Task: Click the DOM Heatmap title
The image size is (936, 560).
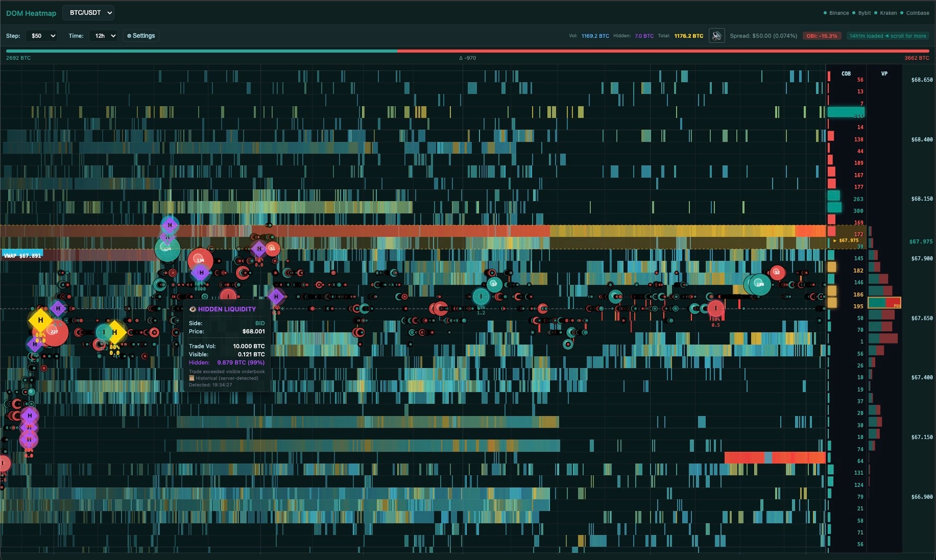Action: (x=31, y=13)
